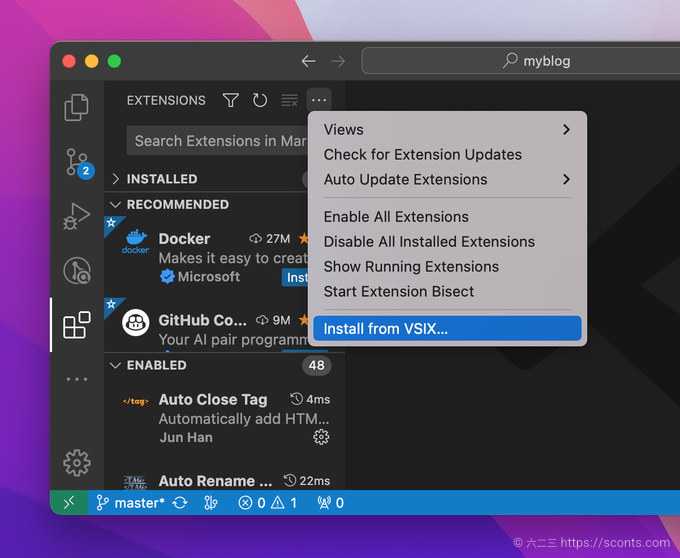This screenshot has height=558, width=680.
Task: Open the Docker extension title
Action: (184, 239)
